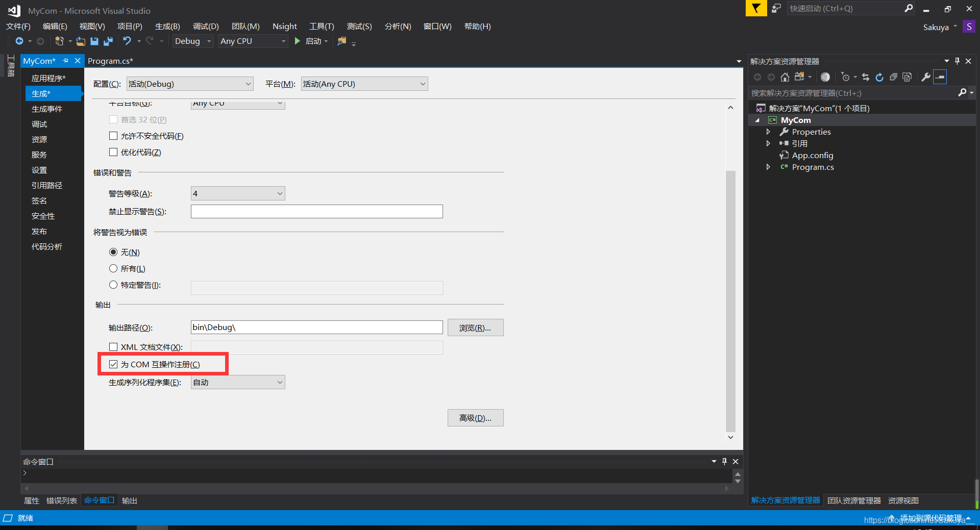Expand the 引用 references node

click(x=768, y=143)
